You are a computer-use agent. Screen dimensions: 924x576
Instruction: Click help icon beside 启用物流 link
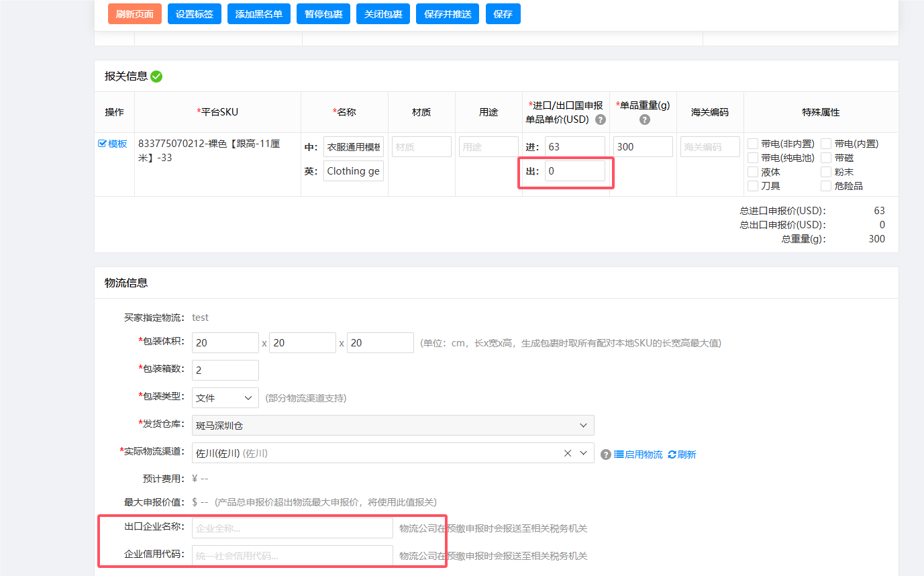[605, 454]
